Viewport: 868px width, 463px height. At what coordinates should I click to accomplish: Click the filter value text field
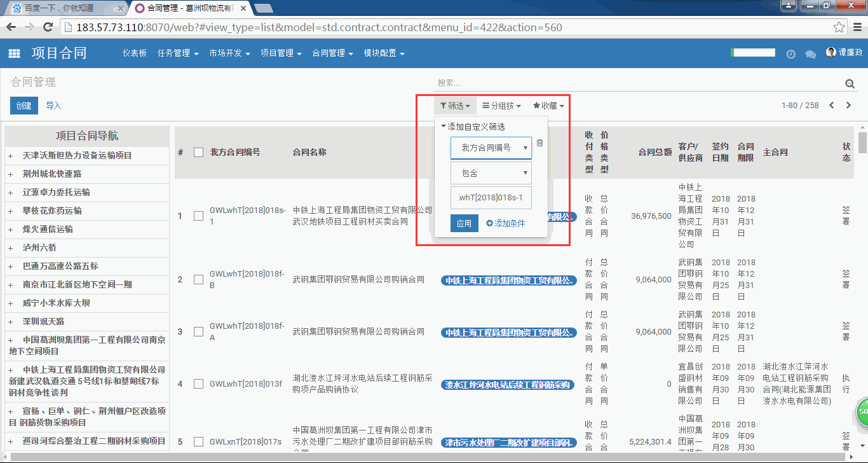tap(491, 198)
